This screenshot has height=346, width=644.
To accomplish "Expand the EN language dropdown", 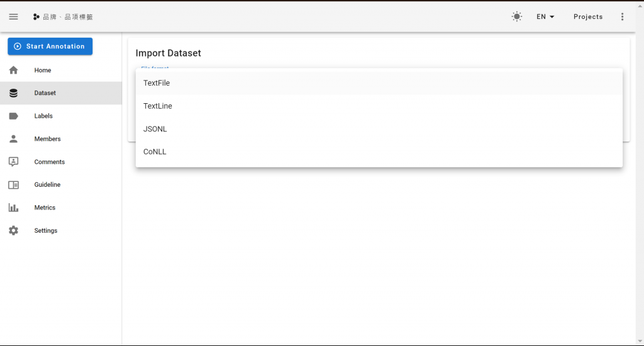I will (x=545, y=16).
